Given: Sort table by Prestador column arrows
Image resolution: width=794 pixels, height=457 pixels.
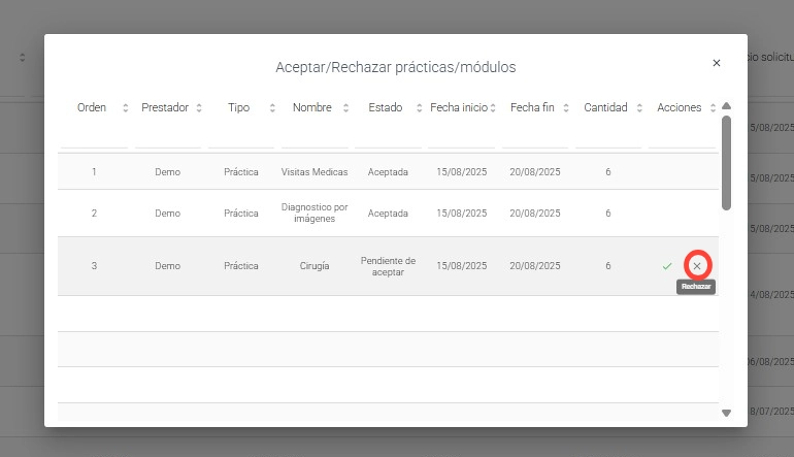Looking at the screenshot, I should click(199, 108).
